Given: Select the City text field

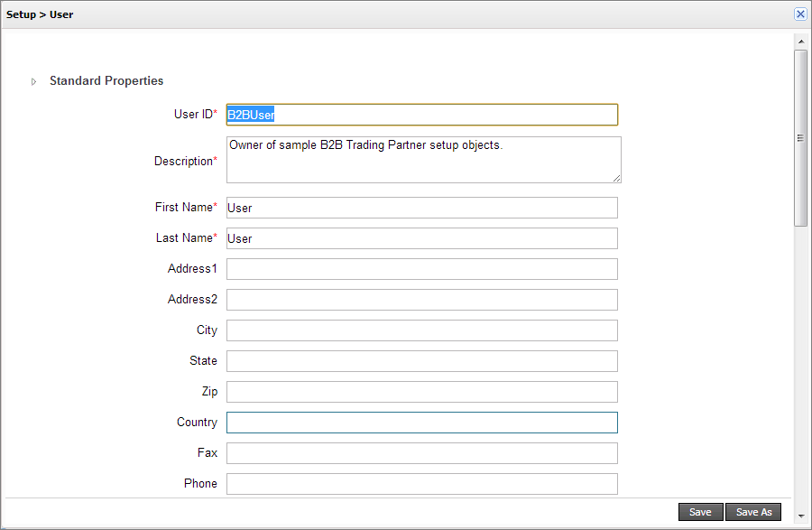Looking at the screenshot, I should click(421, 330).
